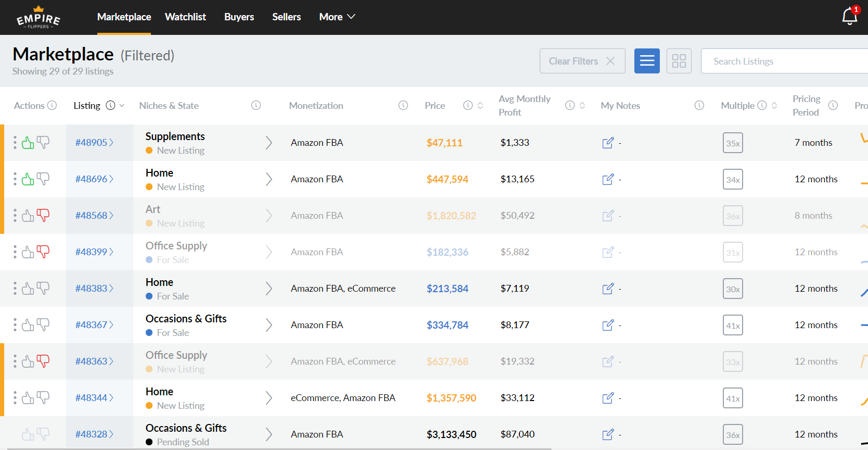This screenshot has height=450, width=868.
Task: Expand the Supplements listing row chevron
Action: click(x=269, y=143)
